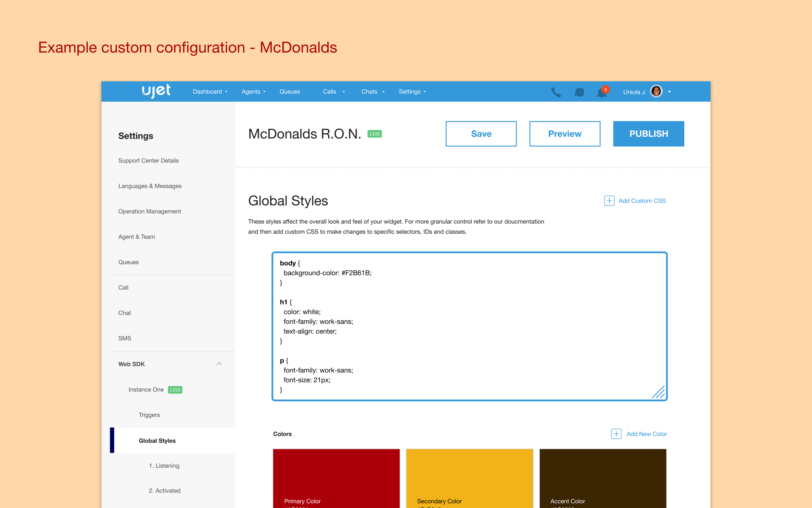Screen dimensions: 812x508
Task: Open Queues in the settings sidebar
Action: [x=128, y=262]
